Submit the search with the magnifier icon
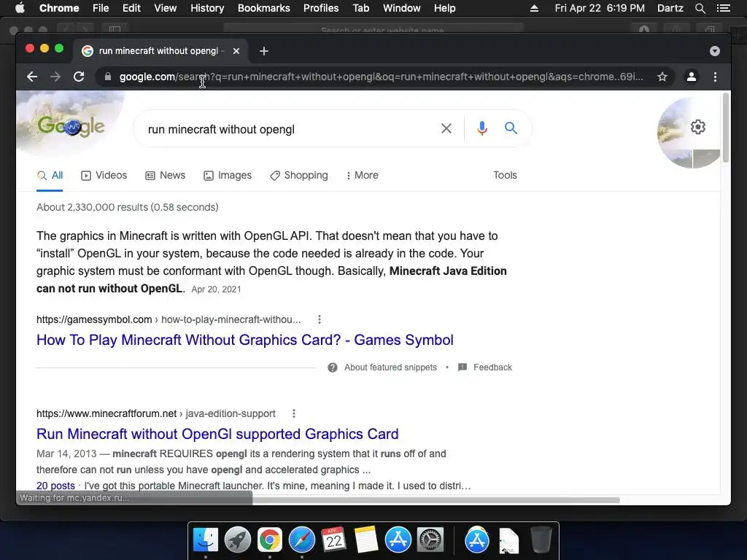This screenshot has height=560, width=747. pos(511,128)
